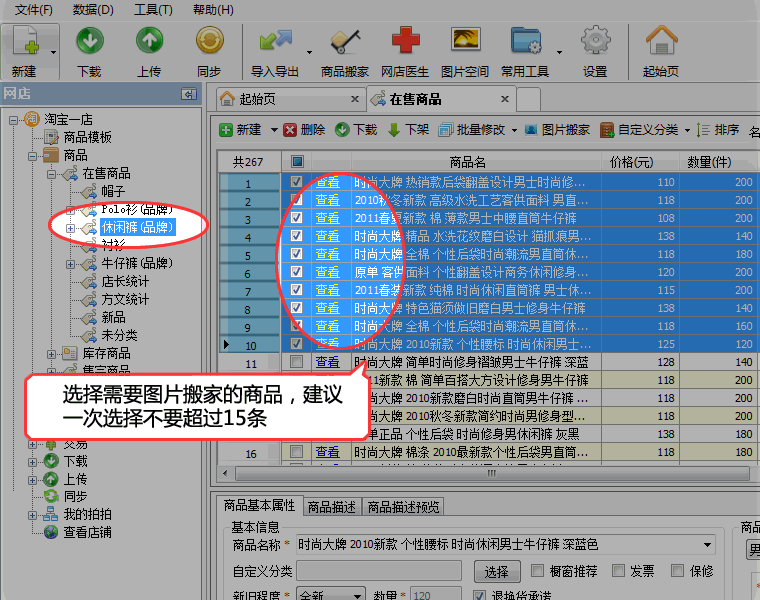Toggle the select-all checkbox in table header
Image resolution: width=760 pixels, height=600 pixels.
297,161
